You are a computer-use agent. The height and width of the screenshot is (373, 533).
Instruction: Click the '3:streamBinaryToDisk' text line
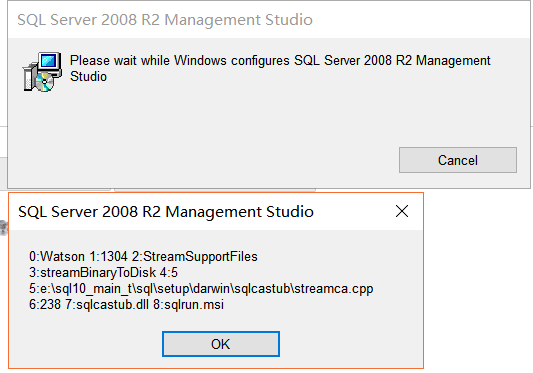coord(92,272)
